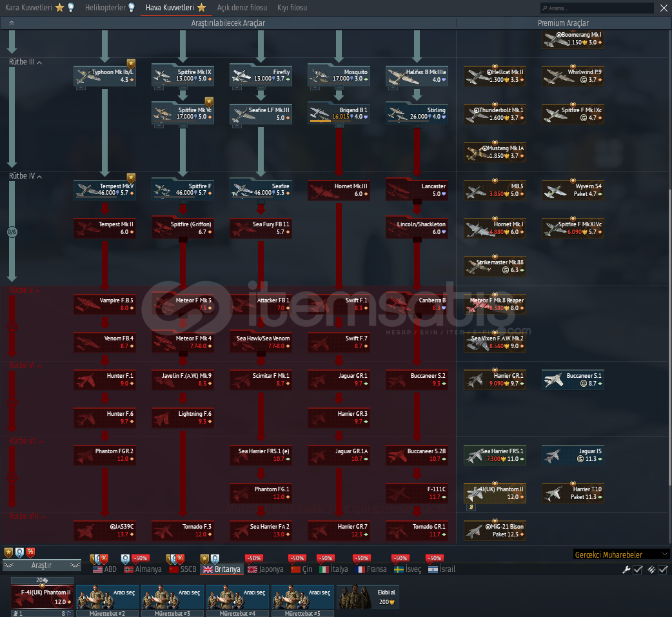Click the Phantom FGR.2 jet card

tap(105, 455)
